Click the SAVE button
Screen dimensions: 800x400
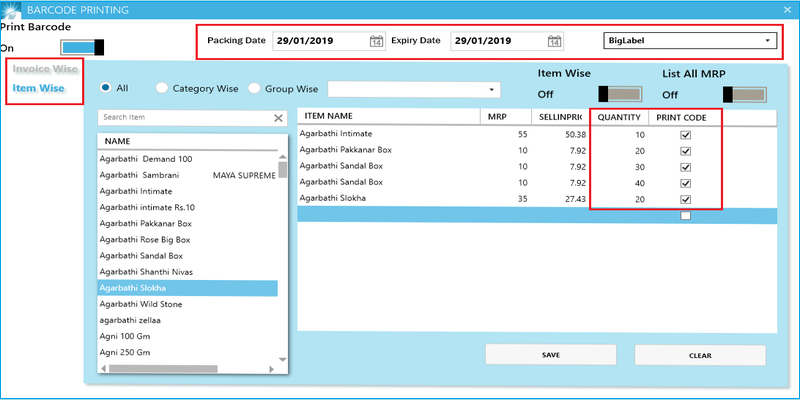pyautogui.click(x=550, y=355)
